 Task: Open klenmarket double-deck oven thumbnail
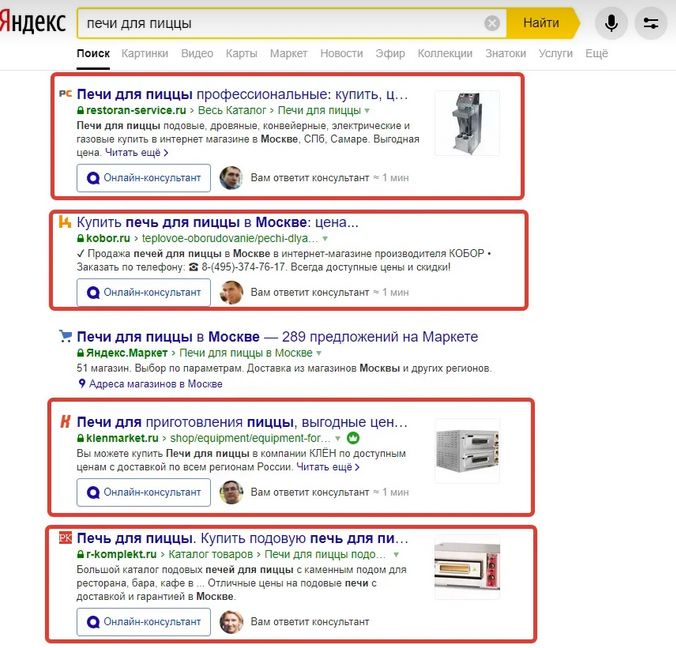pyautogui.click(x=467, y=451)
